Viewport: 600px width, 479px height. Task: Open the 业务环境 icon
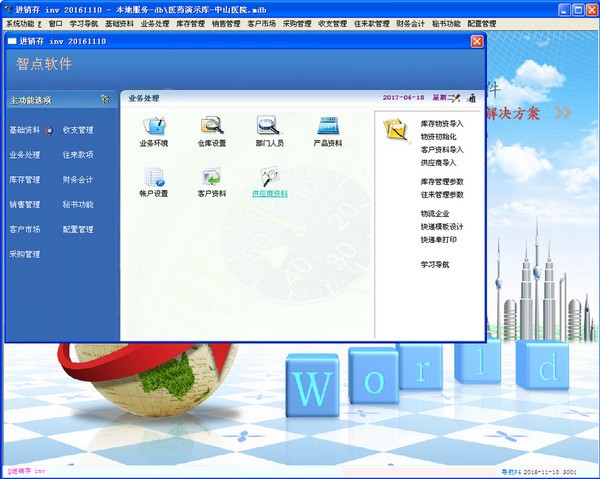[x=153, y=127]
